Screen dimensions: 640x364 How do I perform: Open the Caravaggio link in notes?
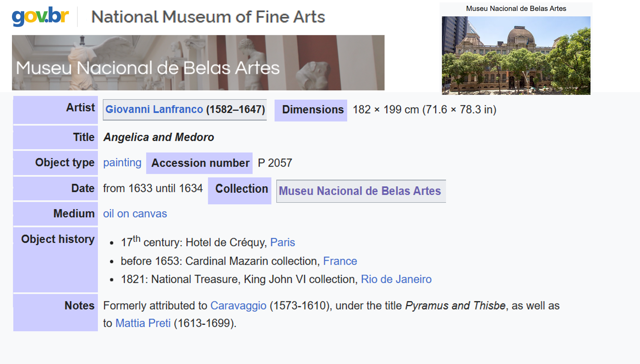(x=238, y=305)
